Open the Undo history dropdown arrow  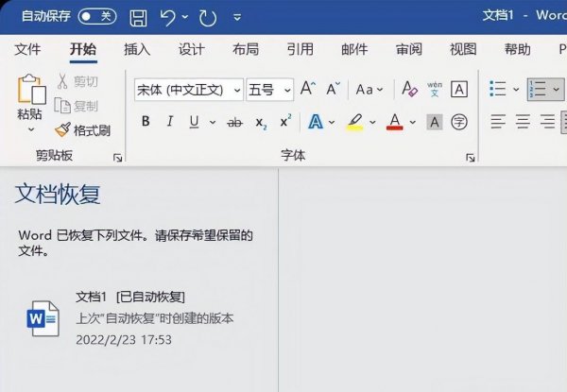(185, 17)
